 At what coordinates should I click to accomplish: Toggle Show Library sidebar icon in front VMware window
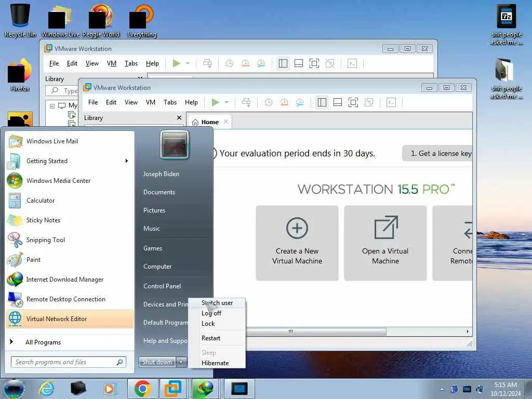point(322,102)
